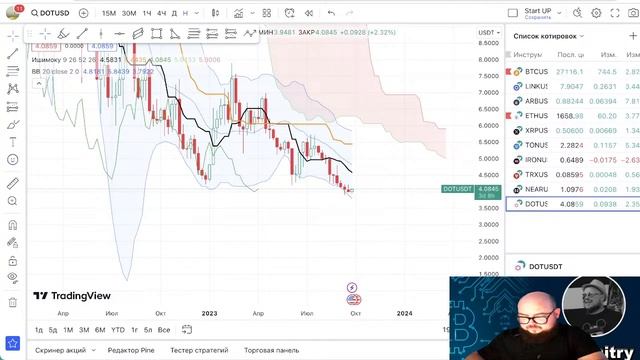Select the brush drawing tool
This screenshot has height=360, width=640.
(x=13, y=124)
